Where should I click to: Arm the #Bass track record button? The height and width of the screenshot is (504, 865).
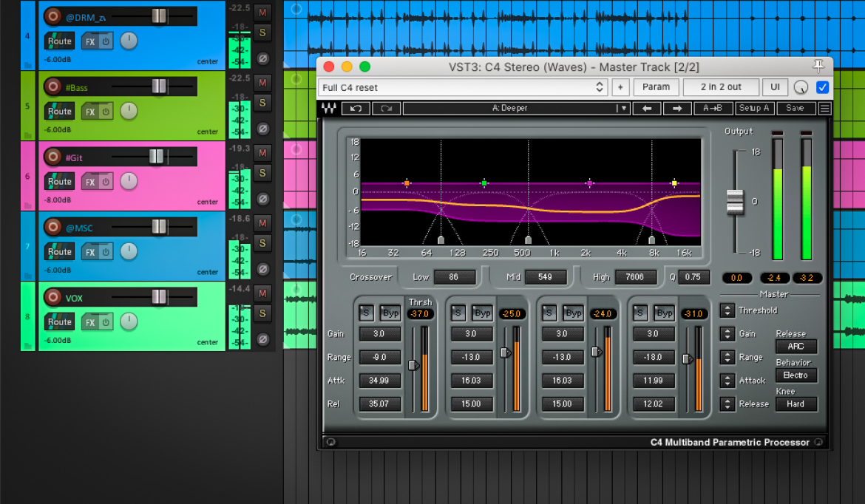pos(52,86)
